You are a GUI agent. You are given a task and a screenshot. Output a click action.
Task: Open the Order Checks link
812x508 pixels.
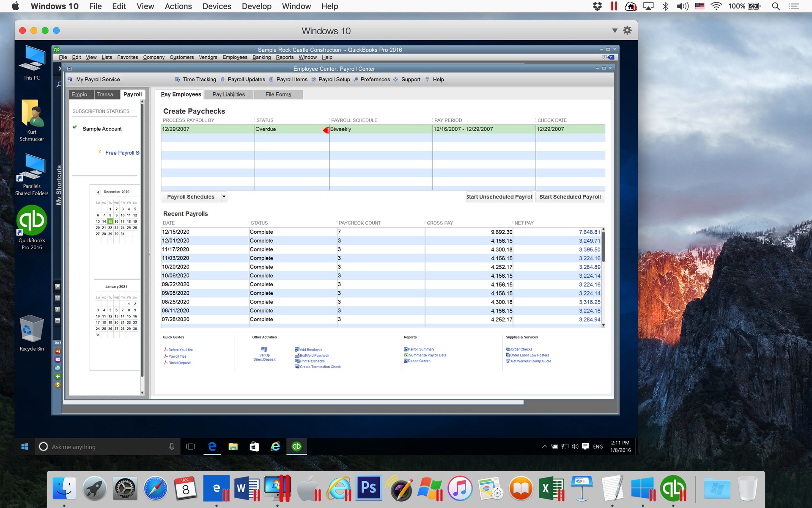click(521, 349)
